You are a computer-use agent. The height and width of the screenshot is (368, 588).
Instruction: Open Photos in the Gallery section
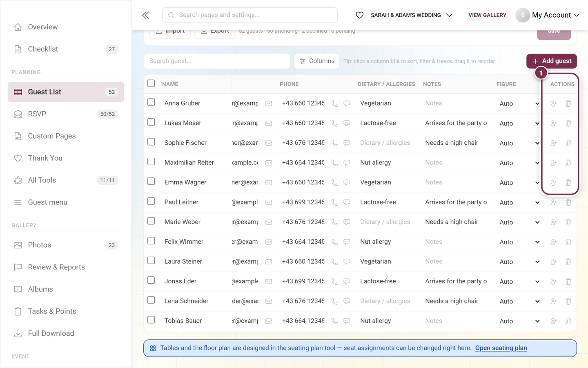[66, 245]
